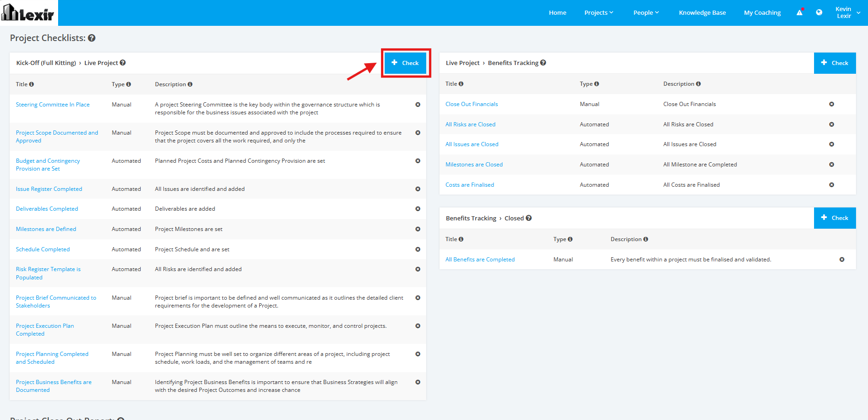Open Issue Register Completed link
Viewport: 868px width, 420px height.
49,189
